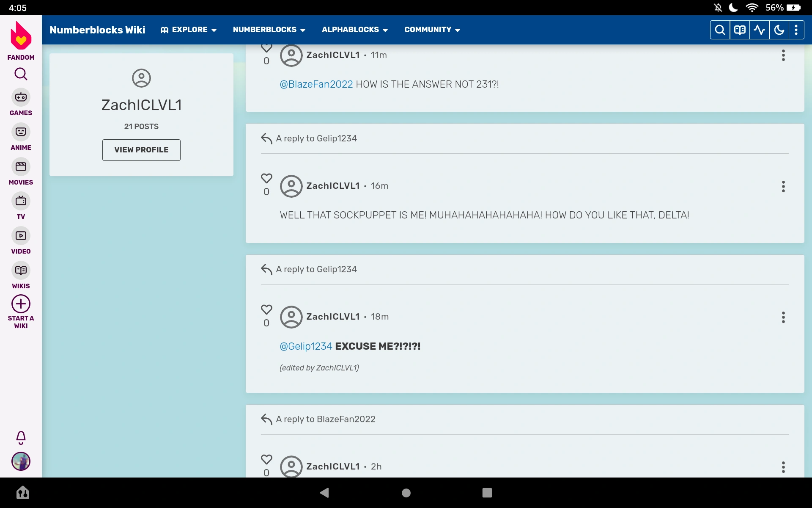Click the Movies sidebar icon
Viewport: 812px width, 508px height.
[x=21, y=166]
